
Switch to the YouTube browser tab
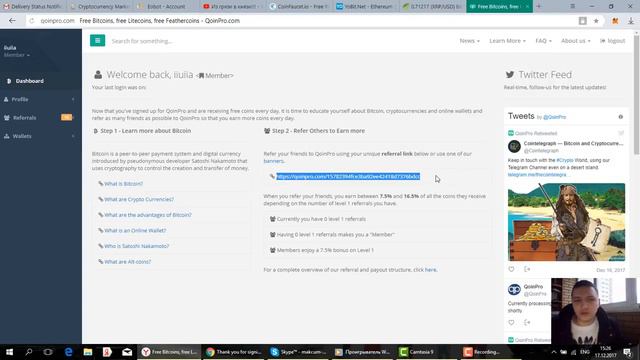click(233, 7)
